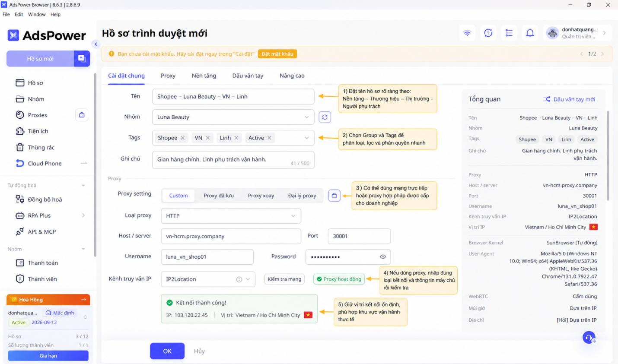This screenshot has height=364, width=618.
Task: Expand the account menu chevron
Action: pyautogui.click(x=604, y=33)
